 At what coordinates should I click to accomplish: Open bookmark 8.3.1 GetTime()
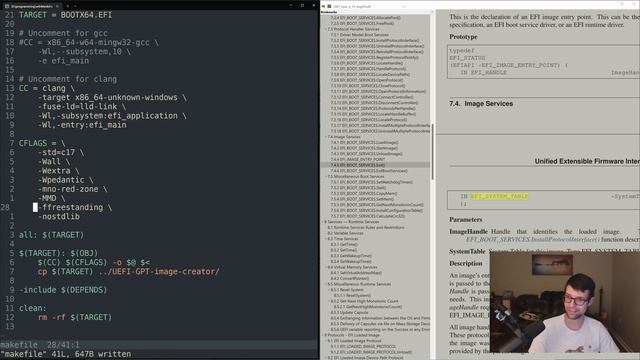[x=344, y=244]
